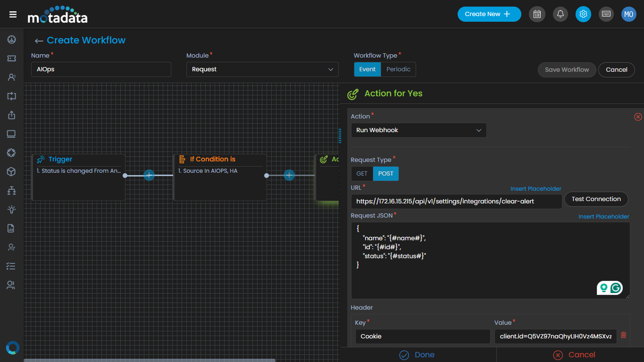Insert a placeholder into the Request JSON
The image size is (644, 362).
[x=604, y=217]
